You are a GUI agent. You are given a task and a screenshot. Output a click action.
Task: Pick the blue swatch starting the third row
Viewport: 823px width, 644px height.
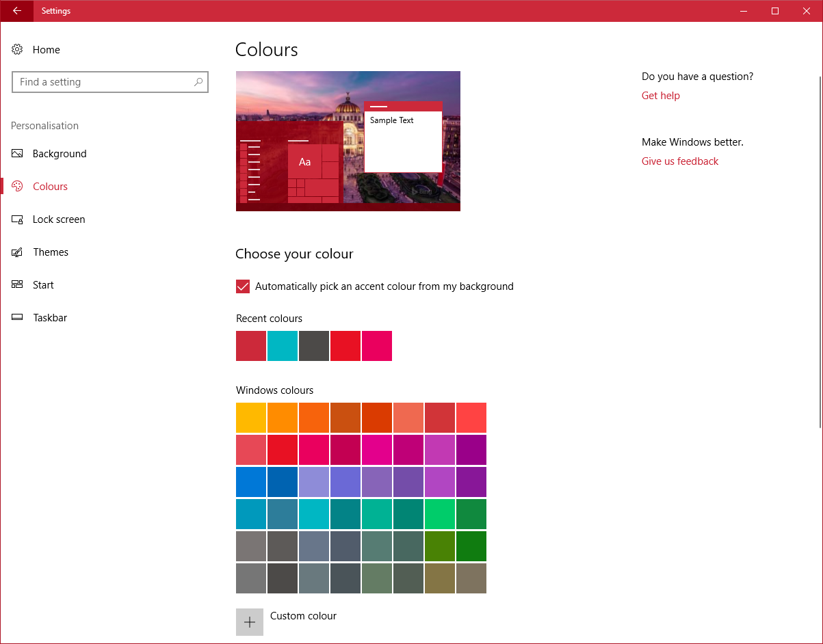click(251, 482)
